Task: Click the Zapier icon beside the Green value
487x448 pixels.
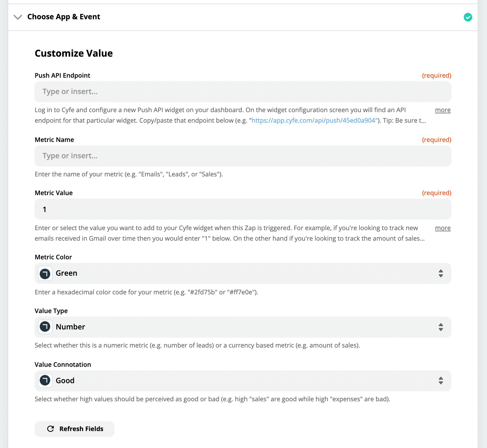Action: (45, 273)
